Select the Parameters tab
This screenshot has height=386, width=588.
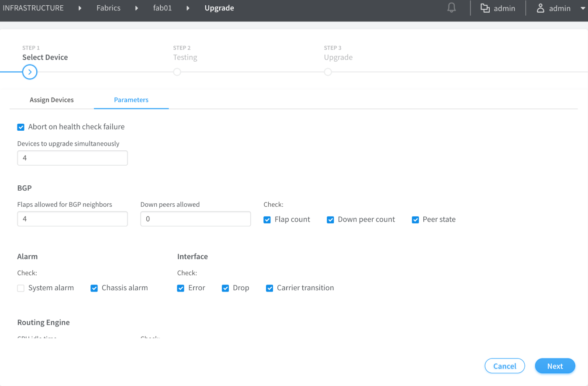point(131,100)
